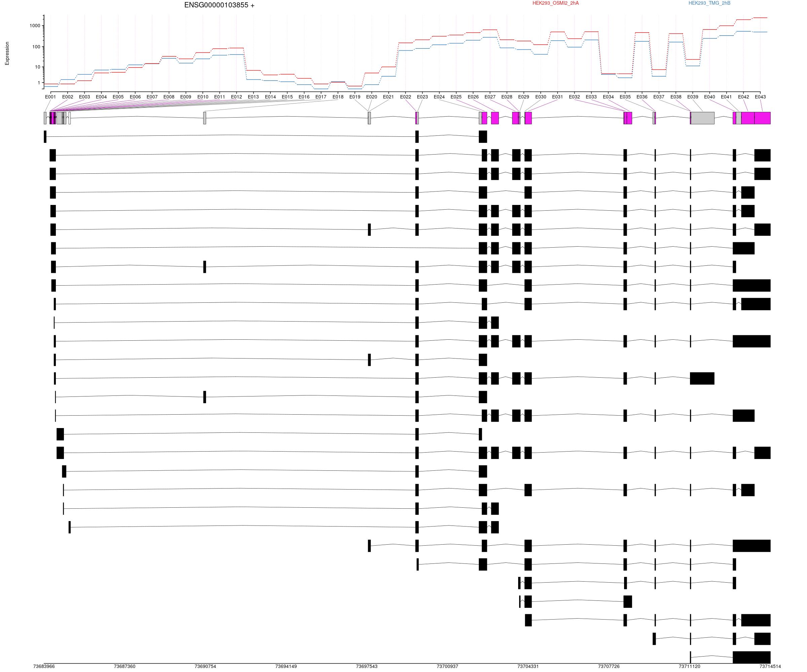Click exon label E018
The height and width of the screenshot is (672, 807).
click(x=338, y=97)
